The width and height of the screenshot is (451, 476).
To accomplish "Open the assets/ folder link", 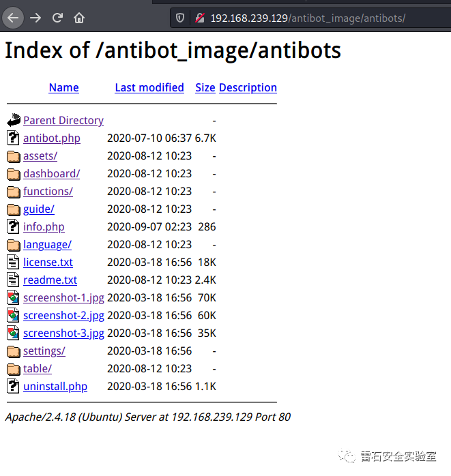I will click(40, 155).
